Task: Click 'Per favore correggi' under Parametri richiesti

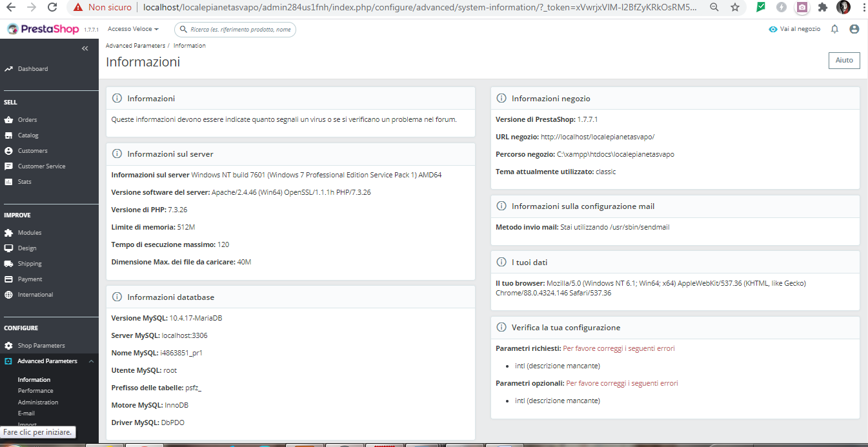Action: [619, 348]
